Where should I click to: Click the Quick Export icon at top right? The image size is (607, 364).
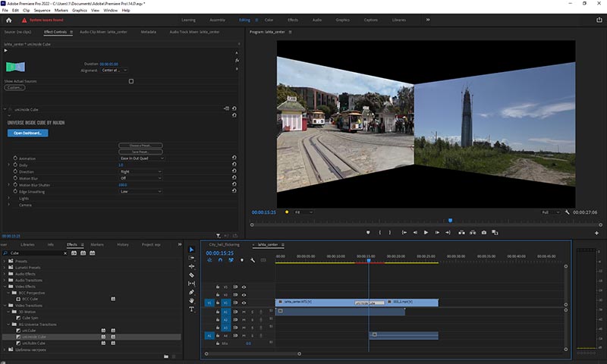point(599,20)
